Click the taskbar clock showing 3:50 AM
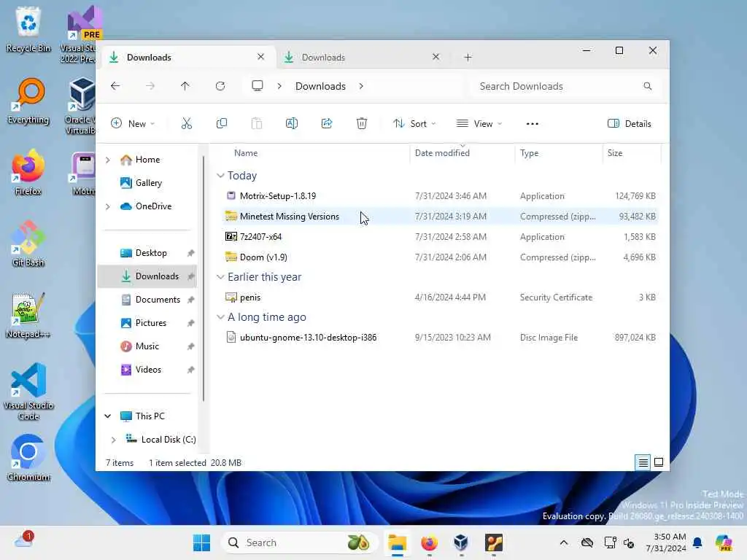The height and width of the screenshot is (560, 747). pyautogui.click(x=665, y=542)
